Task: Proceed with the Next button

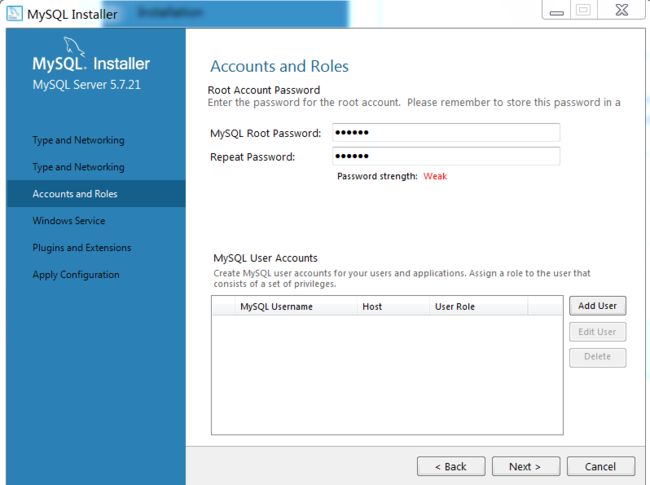Action: point(526,467)
